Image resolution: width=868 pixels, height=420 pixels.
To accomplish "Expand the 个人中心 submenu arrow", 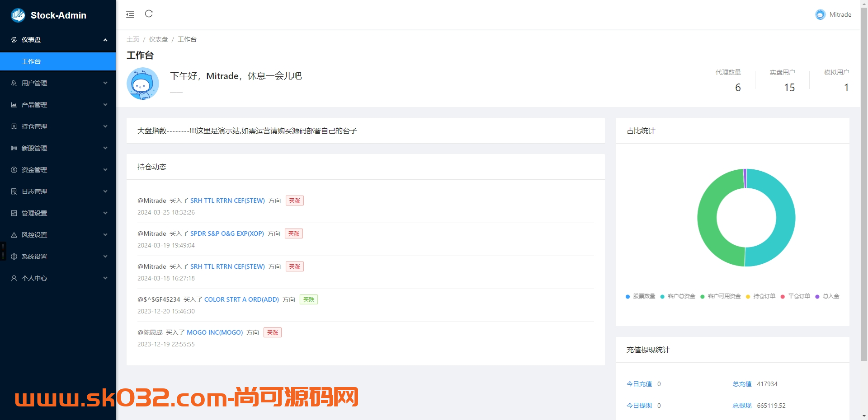I will [x=105, y=278].
